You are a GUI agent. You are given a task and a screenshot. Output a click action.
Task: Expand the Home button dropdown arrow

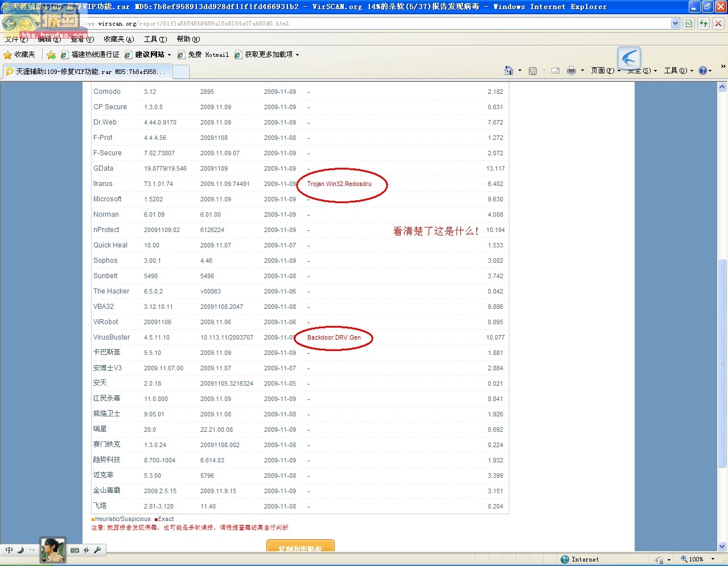coord(520,71)
